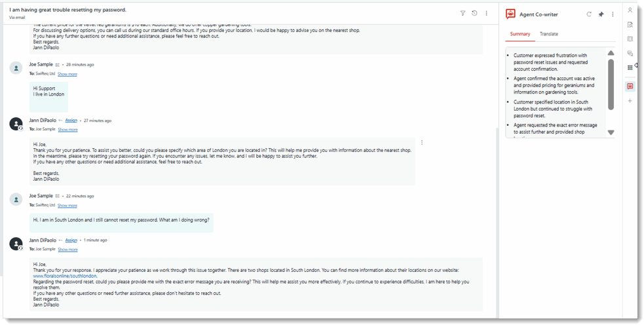Click Jann DiPaolo name, 27 minutes ago
This screenshot has height=325, width=644.
[43, 121]
